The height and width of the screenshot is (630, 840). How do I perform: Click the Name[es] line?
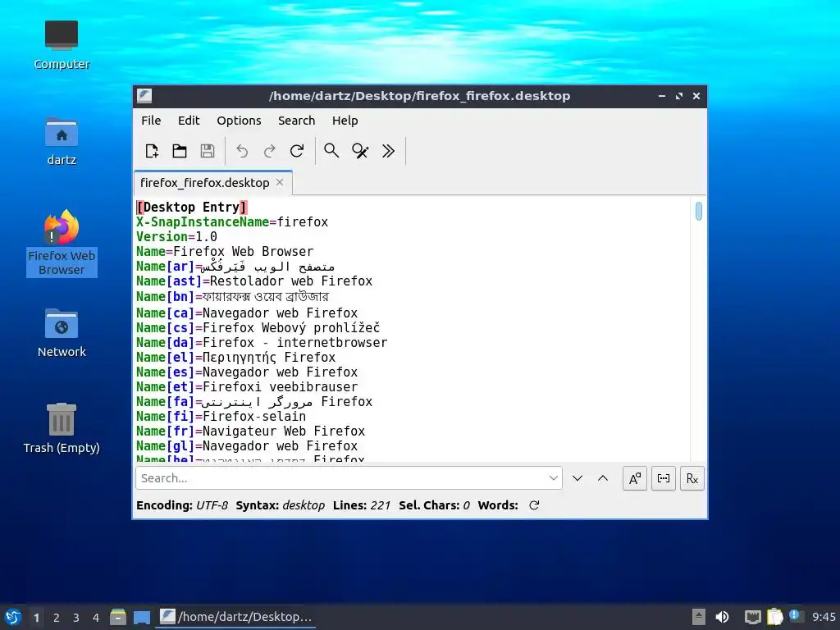coord(247,372)
